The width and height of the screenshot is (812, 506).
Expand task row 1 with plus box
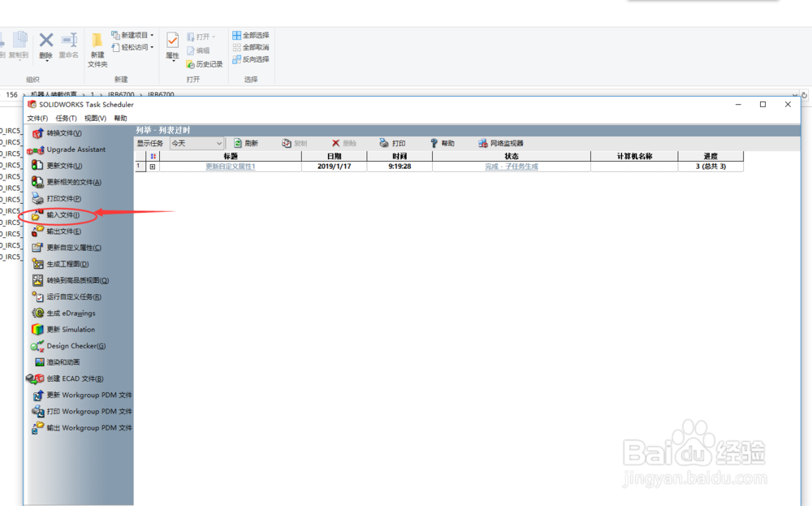point(153,167)
